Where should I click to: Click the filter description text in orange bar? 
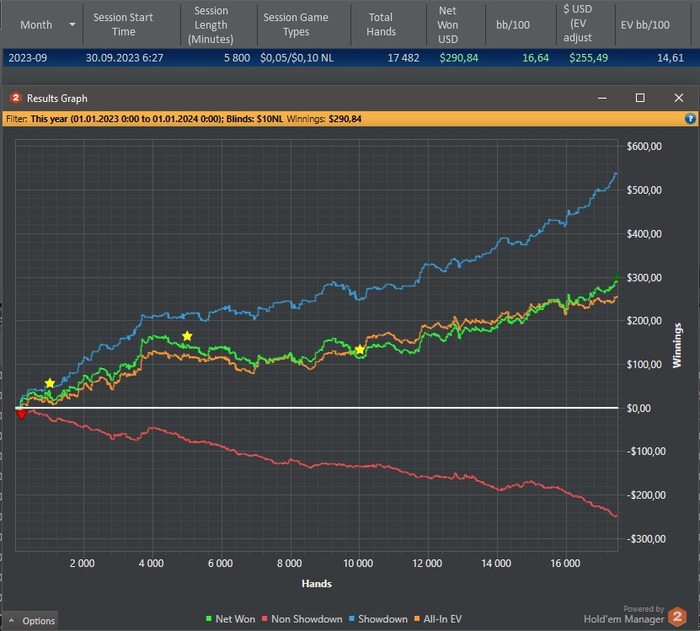point(144,119)
